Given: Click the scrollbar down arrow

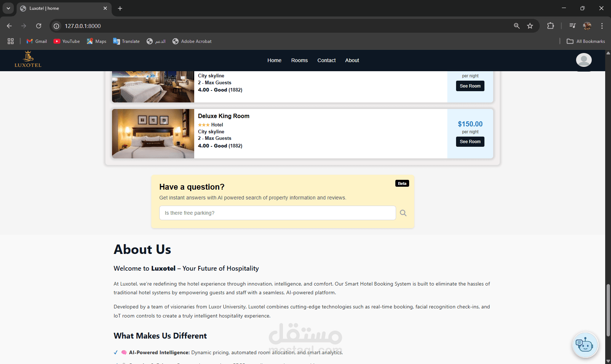Looking at the screenshot, I should pyautogui.click(x=608, y=361).
